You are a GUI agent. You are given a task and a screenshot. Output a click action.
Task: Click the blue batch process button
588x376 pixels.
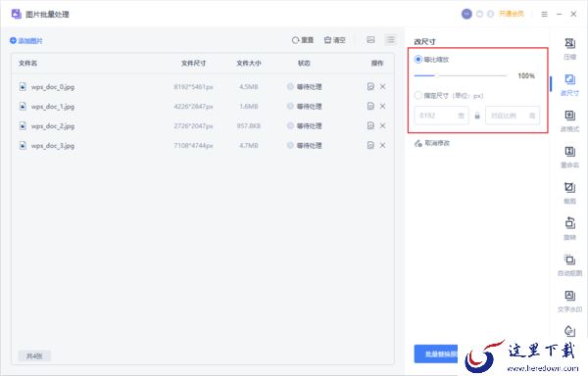436,353
